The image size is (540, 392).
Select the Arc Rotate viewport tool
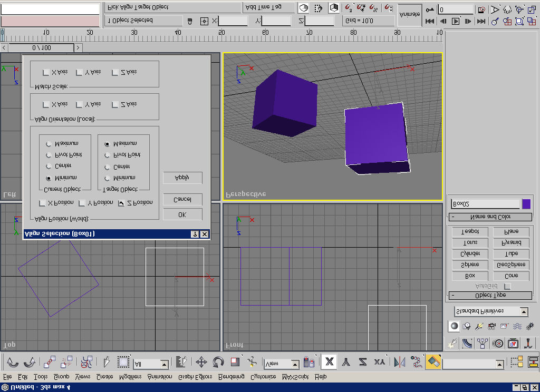(519, 9)
